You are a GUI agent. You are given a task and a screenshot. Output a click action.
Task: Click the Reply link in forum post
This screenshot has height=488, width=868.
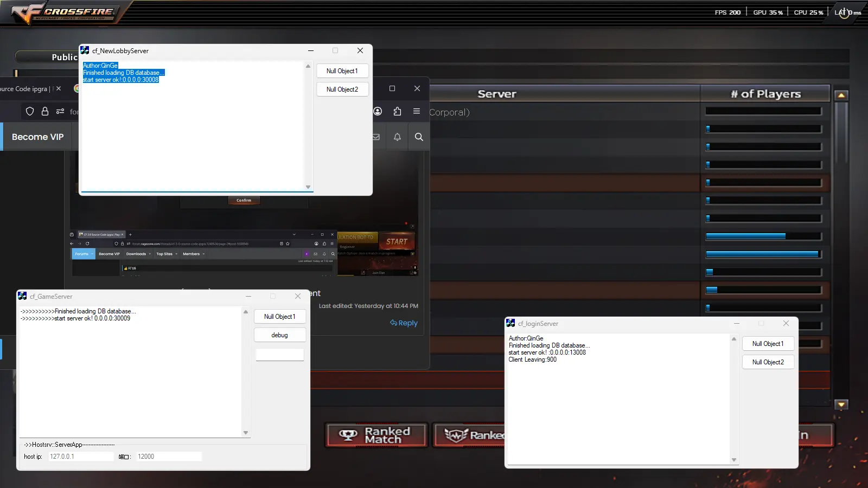click(x=404, y=323)
